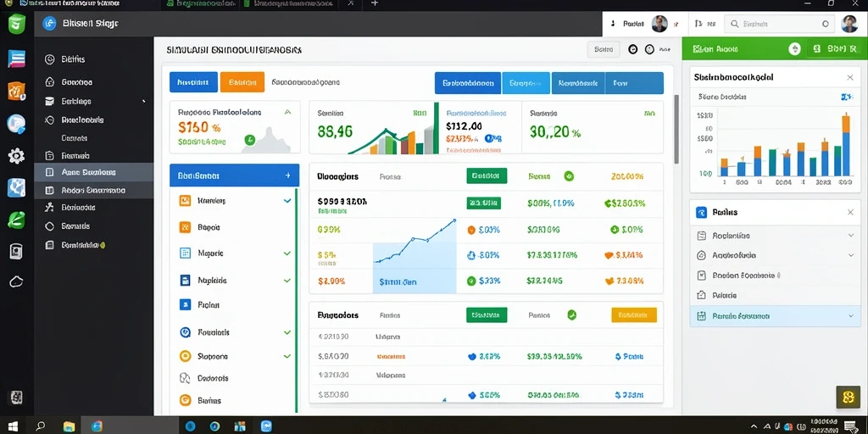The width and height of the screenshot is (868, 434).
Task: Toggle the blue checkmark on the first list row
Action: [287, 201]
